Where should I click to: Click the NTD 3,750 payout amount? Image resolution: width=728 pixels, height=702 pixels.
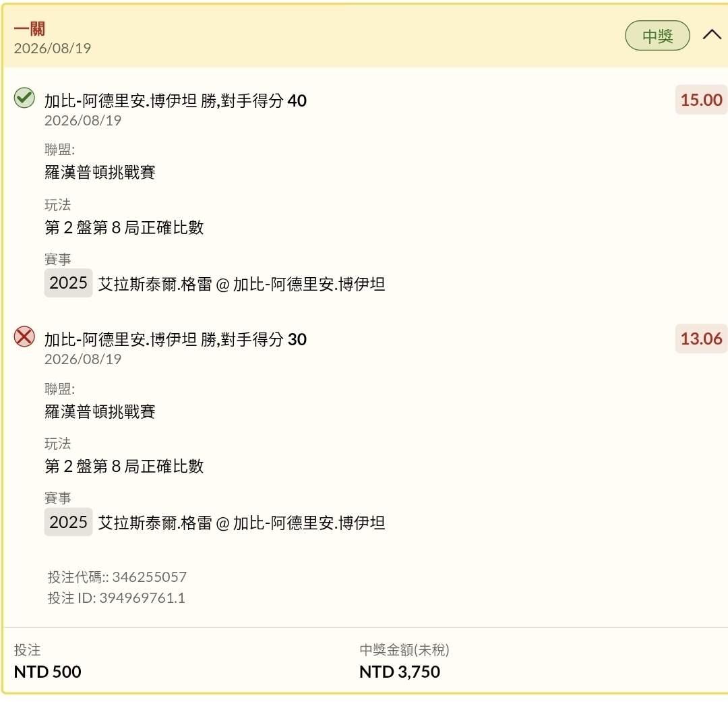pyautogui.click(x=399, y=672)
